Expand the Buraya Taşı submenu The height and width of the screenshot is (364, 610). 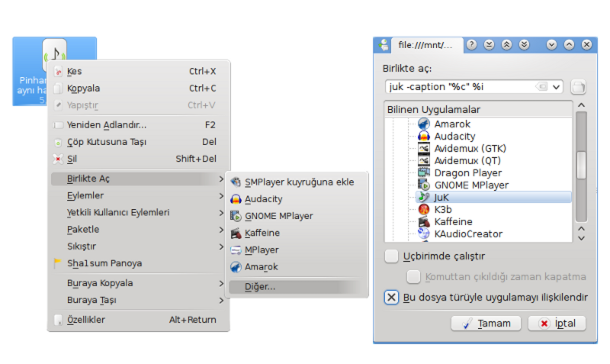click(x=221, y=300)
